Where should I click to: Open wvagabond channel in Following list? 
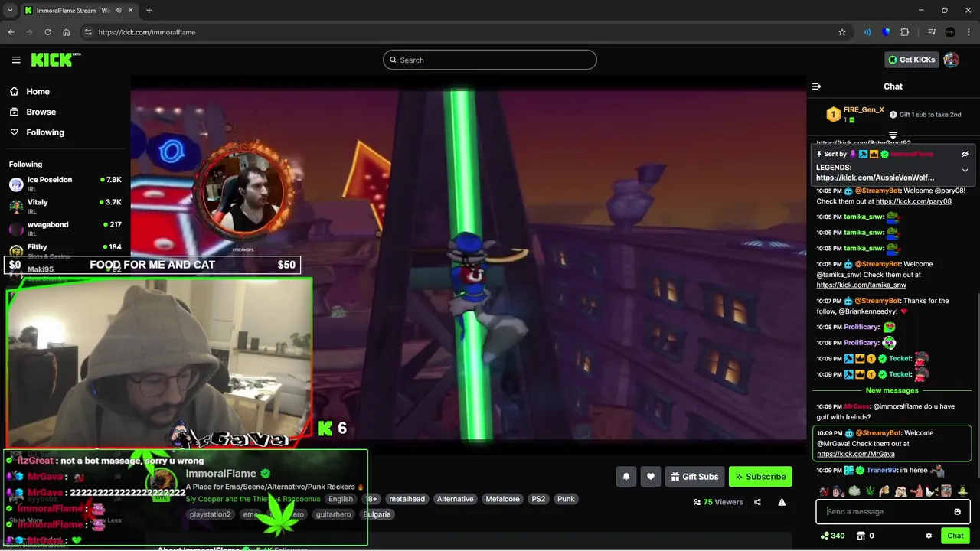click(65, 228)
